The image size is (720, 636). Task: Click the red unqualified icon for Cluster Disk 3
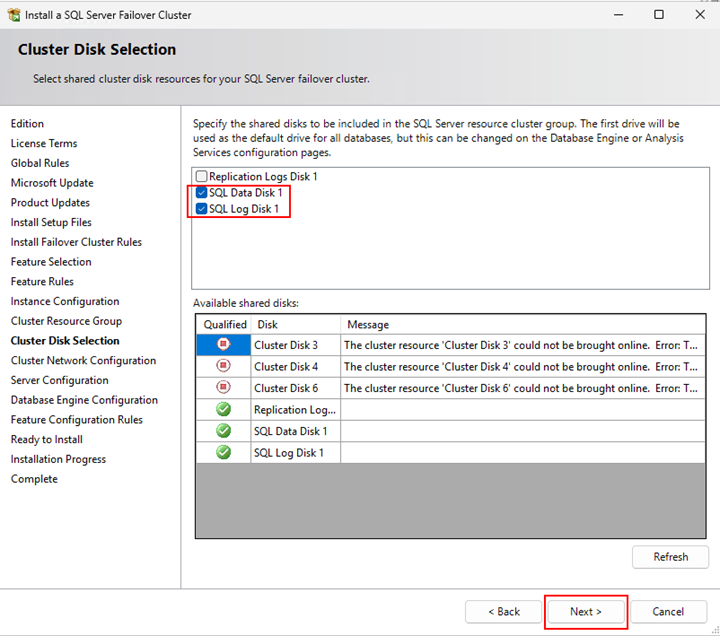(224, 344)
